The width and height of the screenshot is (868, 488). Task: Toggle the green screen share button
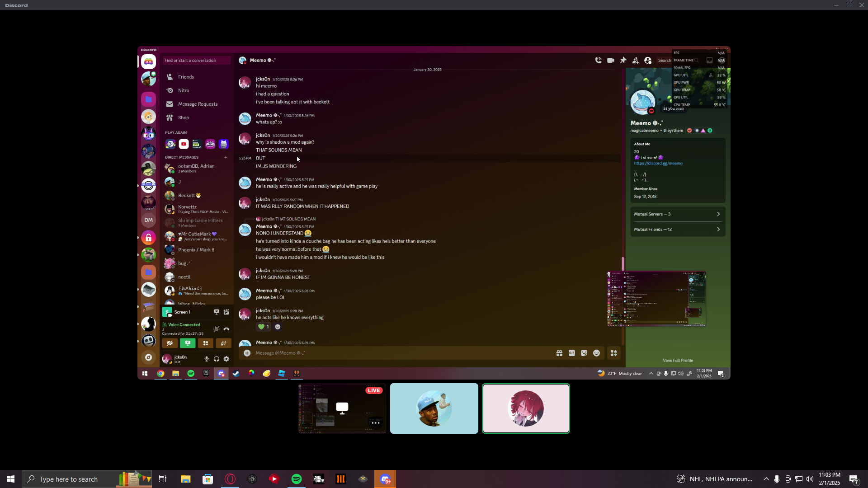tap(188, 343)
